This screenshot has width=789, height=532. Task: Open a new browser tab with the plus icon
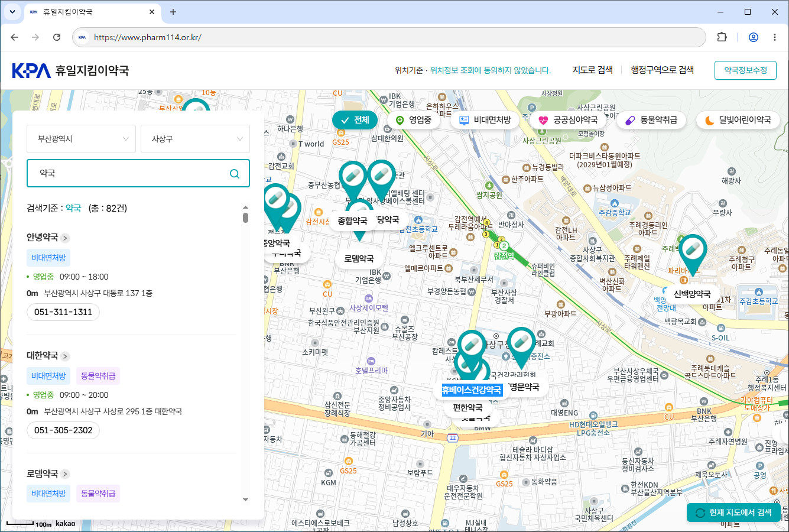[x=173, y=12]
